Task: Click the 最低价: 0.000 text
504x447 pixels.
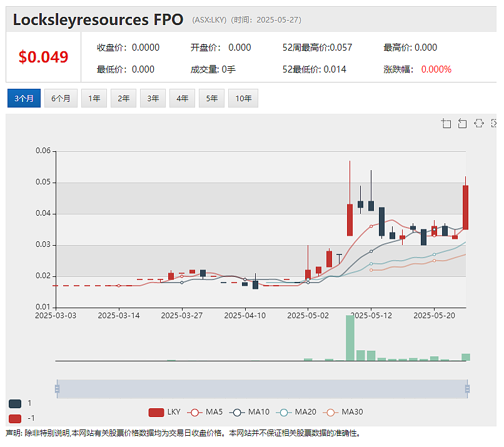Action: pyautogui.click(x=126, y=69)
